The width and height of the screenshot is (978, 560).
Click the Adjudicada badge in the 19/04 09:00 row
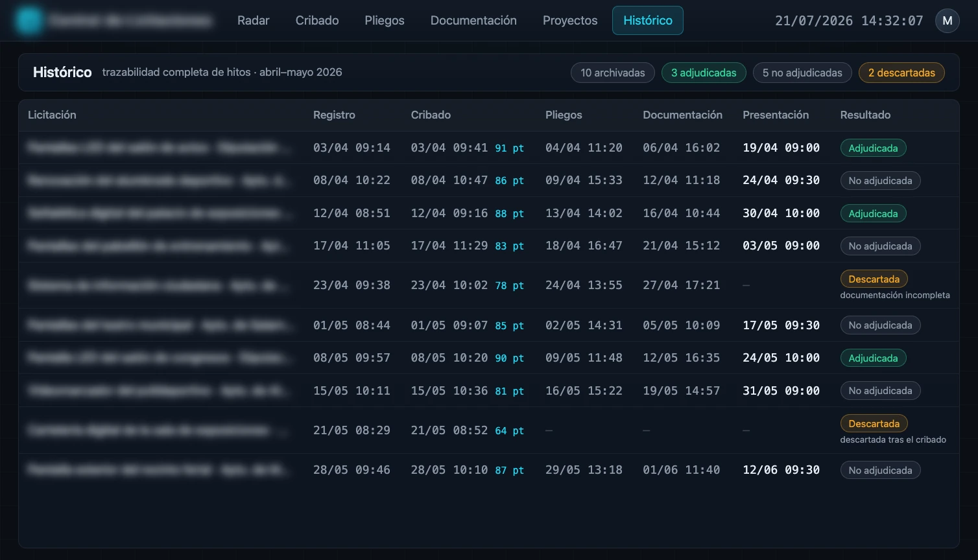pyautogui.click(x=873, y=148)
